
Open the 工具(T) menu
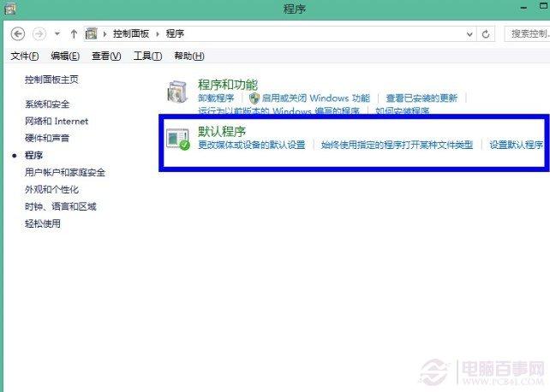tap(147, 56)
